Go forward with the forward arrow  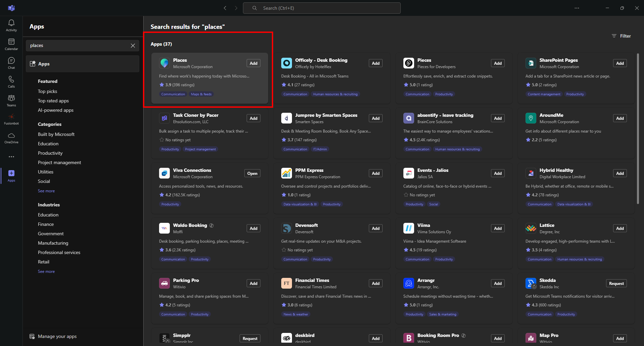[236, 8]
